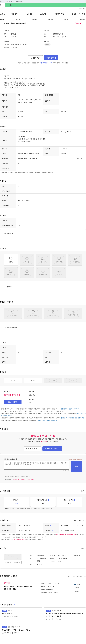Open the 채용정보 menu
The width and height of the screenshot is (86, 644).
click(x=14, y=14)
